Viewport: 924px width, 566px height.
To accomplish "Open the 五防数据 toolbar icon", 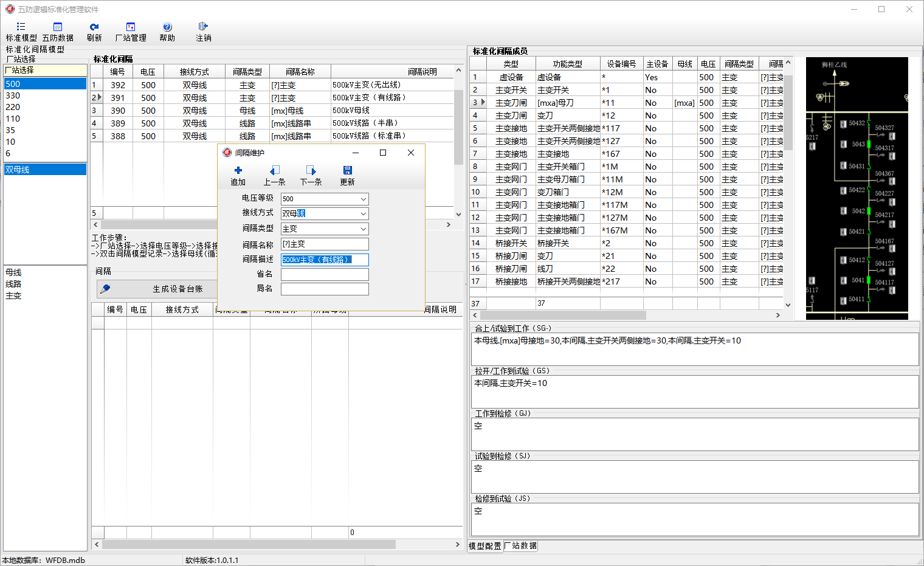I will (58, 32).
